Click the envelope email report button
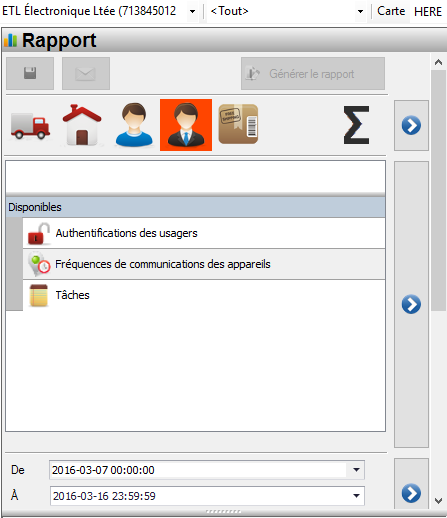Image resolution: width=447 pixels, height=518 pixels. click(x=86, y=73)
